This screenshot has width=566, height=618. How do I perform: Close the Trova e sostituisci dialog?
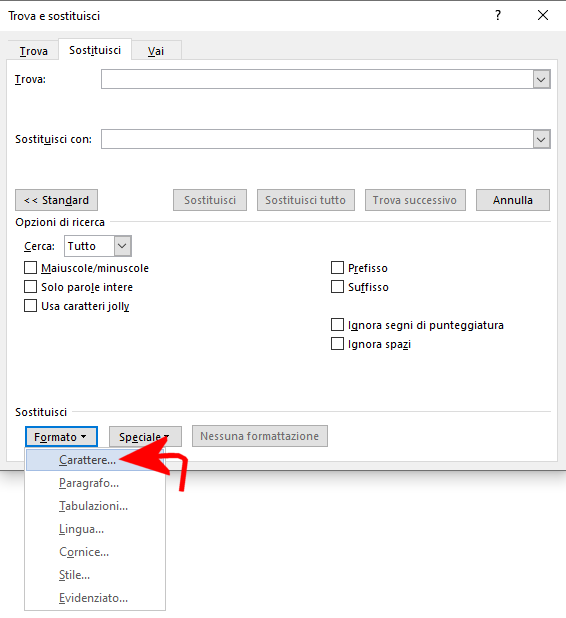click(543, 15)
